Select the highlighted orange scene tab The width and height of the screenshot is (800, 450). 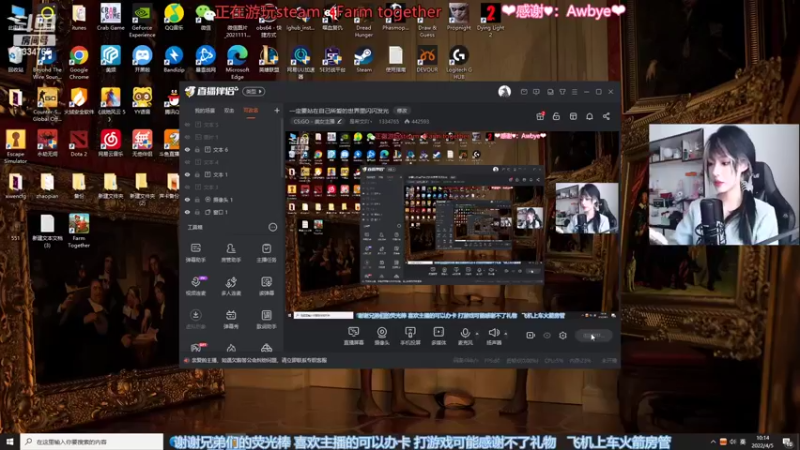(251, 110)
